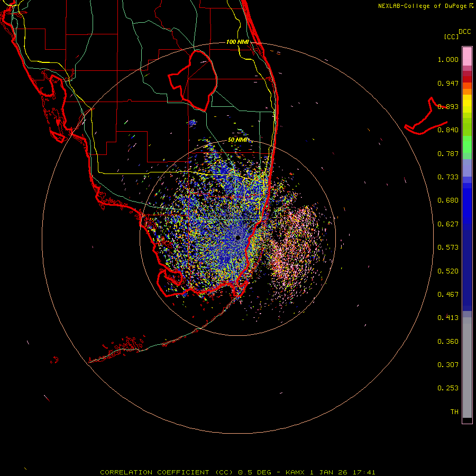476x476 pixels.
Task: Click the 0.413 color scale value
Action: click(x=448, y=318)
